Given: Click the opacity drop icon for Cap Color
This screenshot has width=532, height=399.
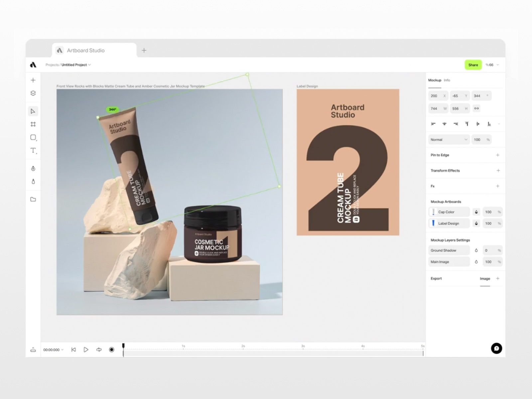Looking at the screenshot, I should tap(476, 212).
